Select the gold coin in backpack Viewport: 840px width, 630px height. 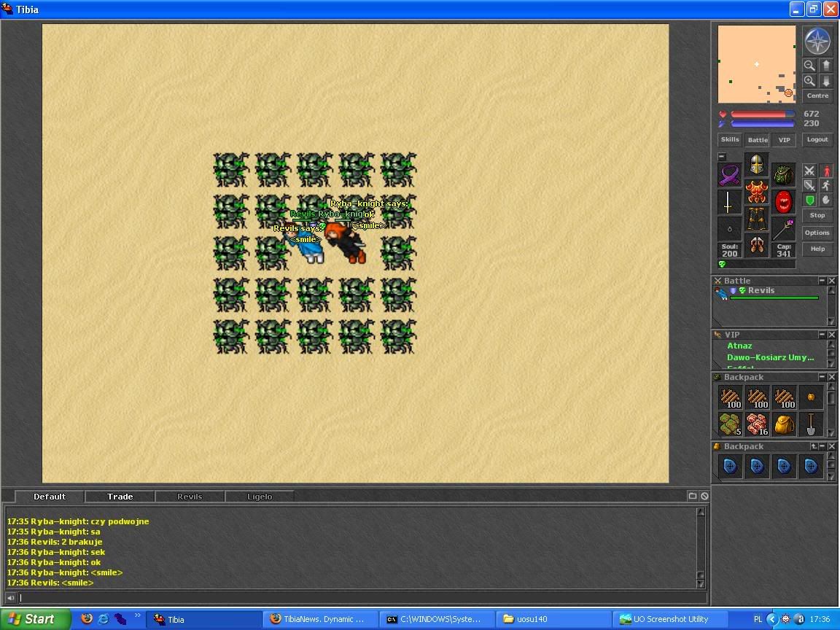pyautogui.click(x=811, y=397)
